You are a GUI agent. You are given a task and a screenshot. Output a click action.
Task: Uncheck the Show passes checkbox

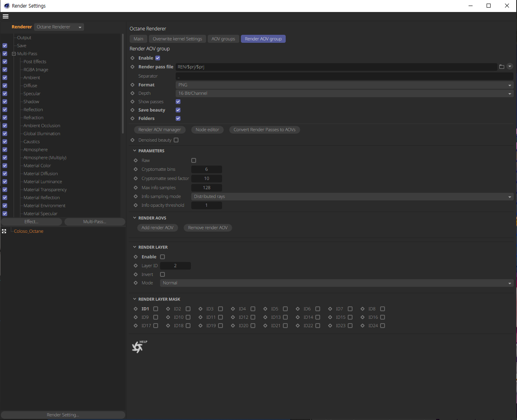point(178,102)
